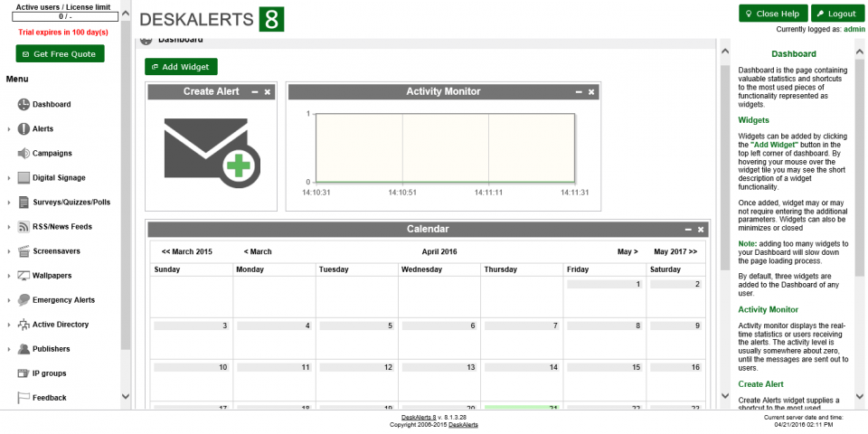
Task: Open the Screensavers menu item label
Action: pos(56,251)
